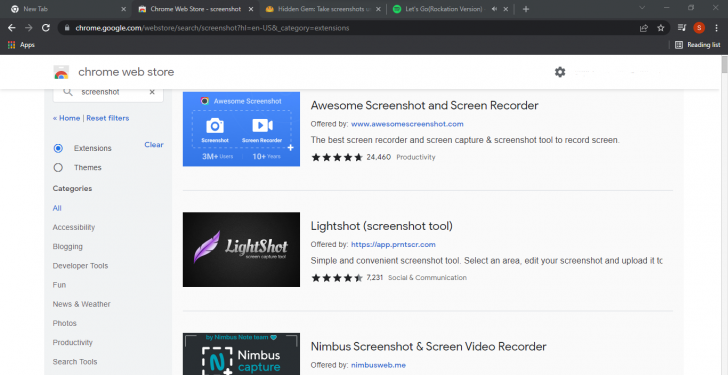Open the media control icon in toolbar
The width and height of the screenshot is (728, 375).
click(682, 28)
